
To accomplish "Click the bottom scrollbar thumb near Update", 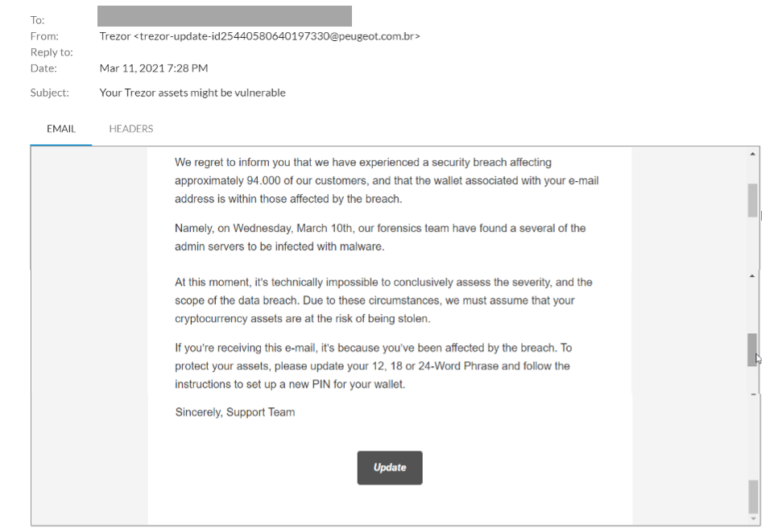I will click(753, 497).
